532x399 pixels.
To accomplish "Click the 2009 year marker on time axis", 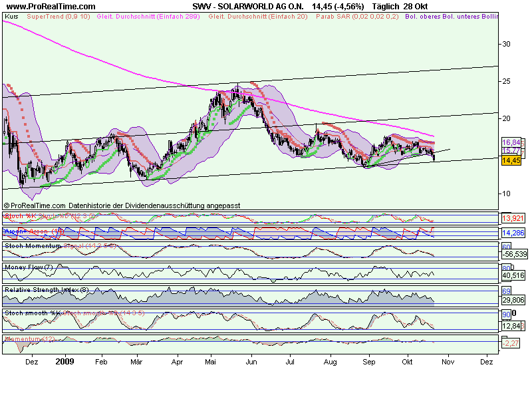I will pyautogui.click(x=66, y=362).
